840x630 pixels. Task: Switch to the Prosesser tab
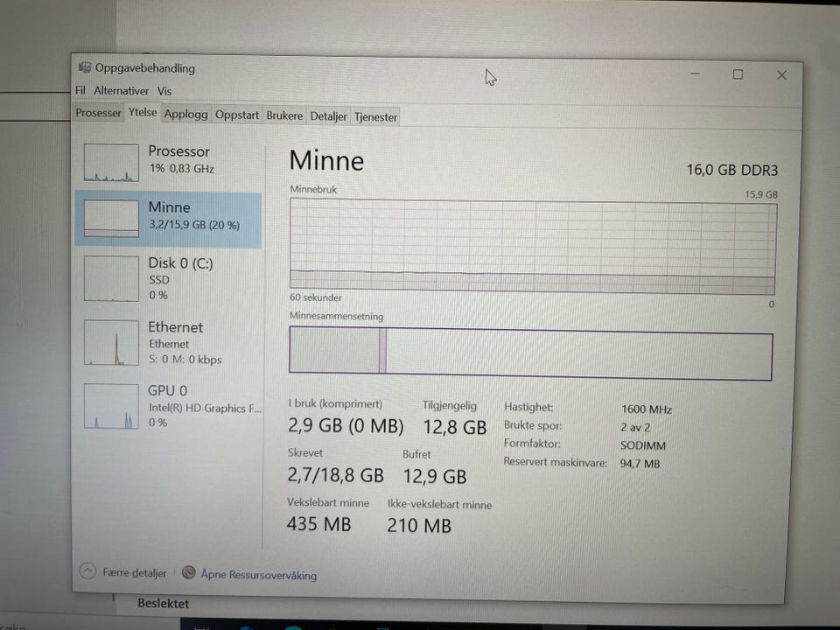click(x=98, y=113)
